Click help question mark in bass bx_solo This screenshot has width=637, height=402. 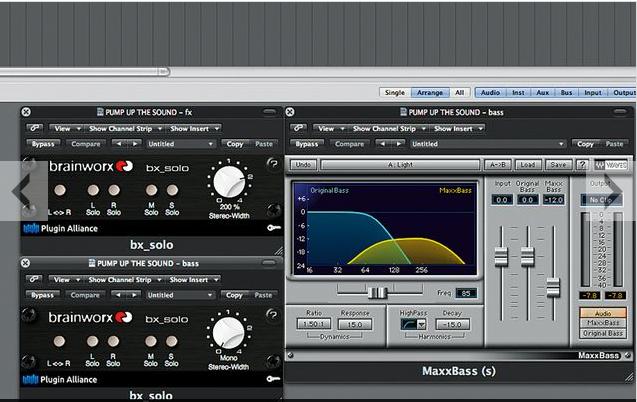pyautogui.click(x=273, y=314)
